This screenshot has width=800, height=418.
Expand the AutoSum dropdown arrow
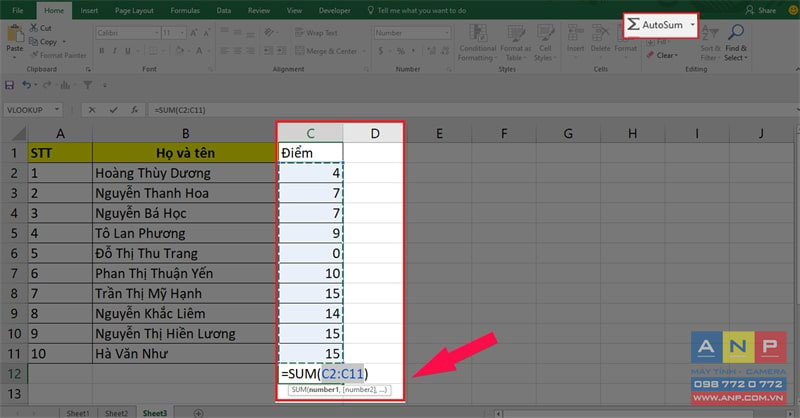pos(692,24)
